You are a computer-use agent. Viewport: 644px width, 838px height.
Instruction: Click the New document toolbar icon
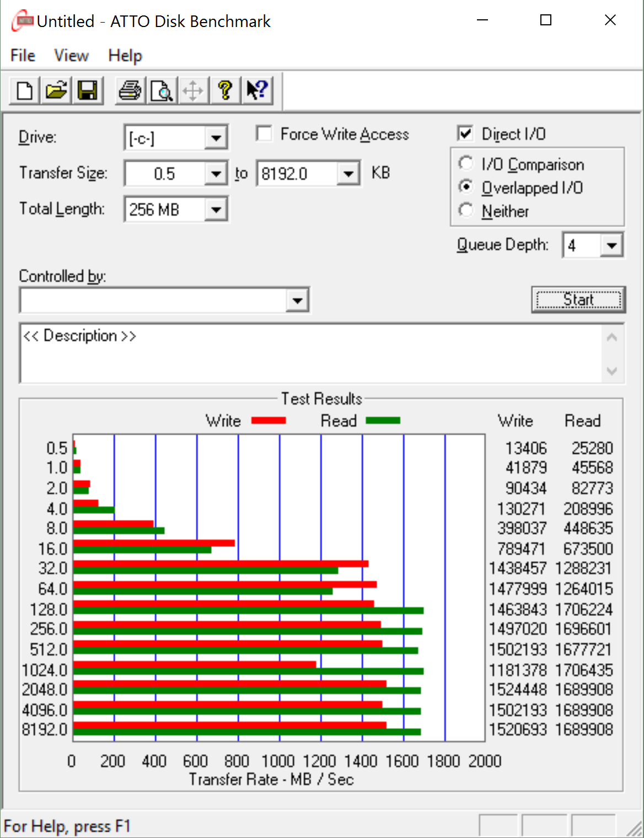pos(25,90)
